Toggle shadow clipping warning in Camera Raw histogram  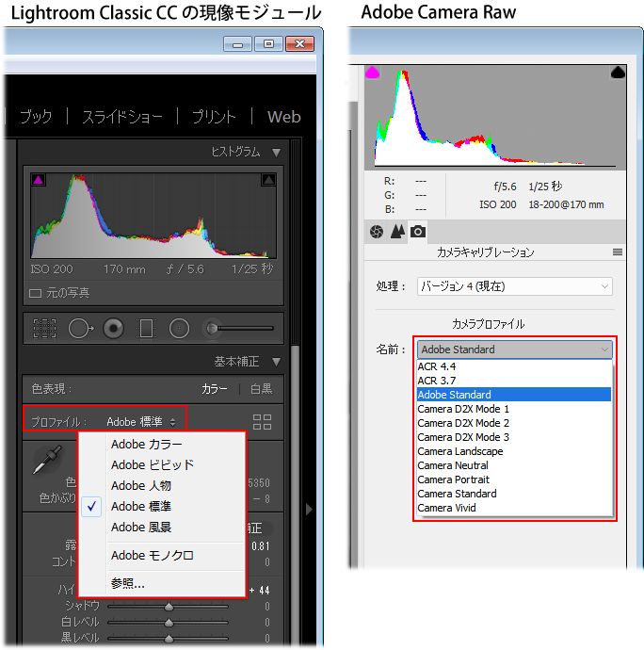pyautogui.click(x=372, y=73)
